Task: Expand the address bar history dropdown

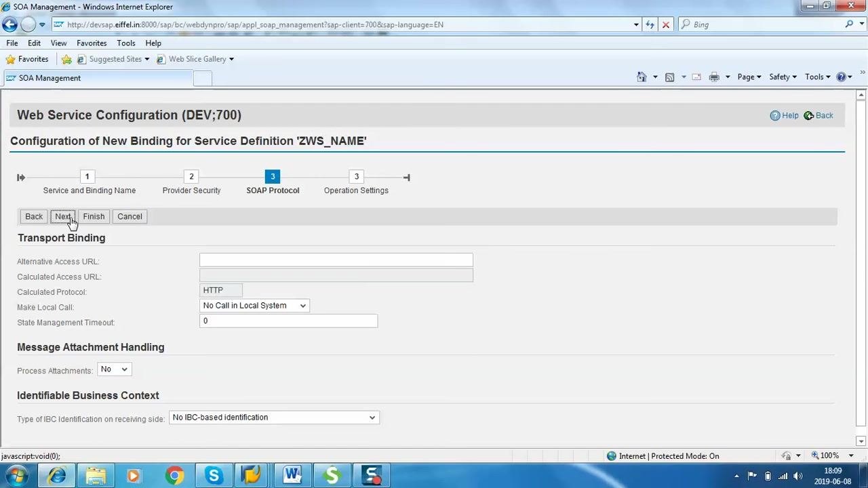Action: (636, 24)
